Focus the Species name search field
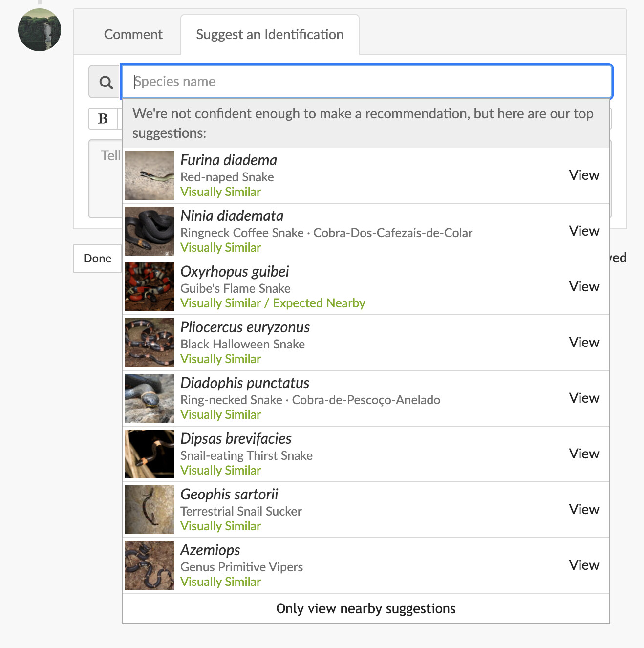The image size is (644, 648). 366,82
